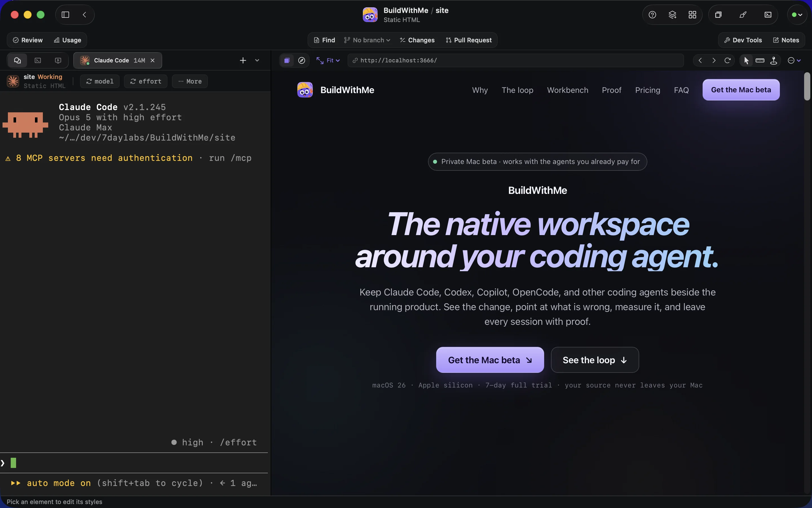Toggle the element picker cursor tool
Viewport: 812px width, 508px height.
(746, 60)
